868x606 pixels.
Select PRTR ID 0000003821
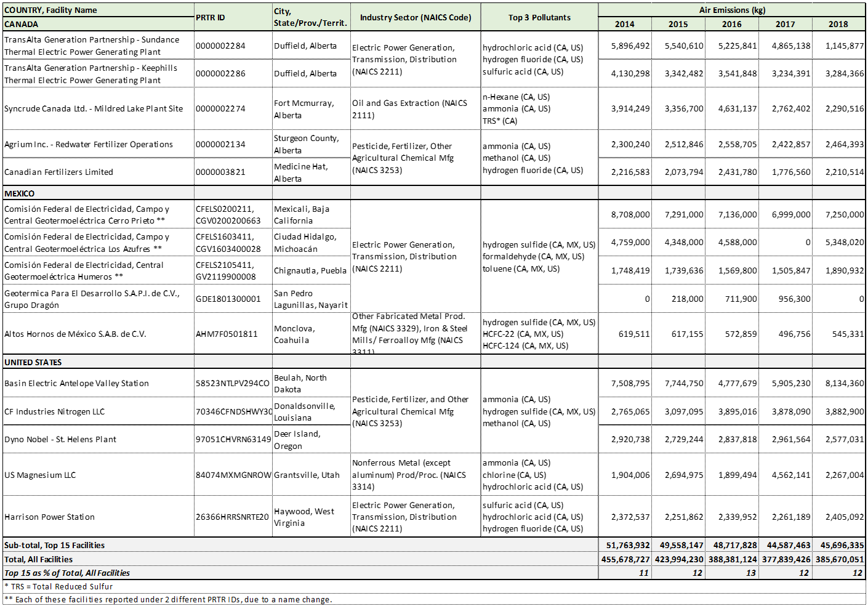(x=220, y=172)
